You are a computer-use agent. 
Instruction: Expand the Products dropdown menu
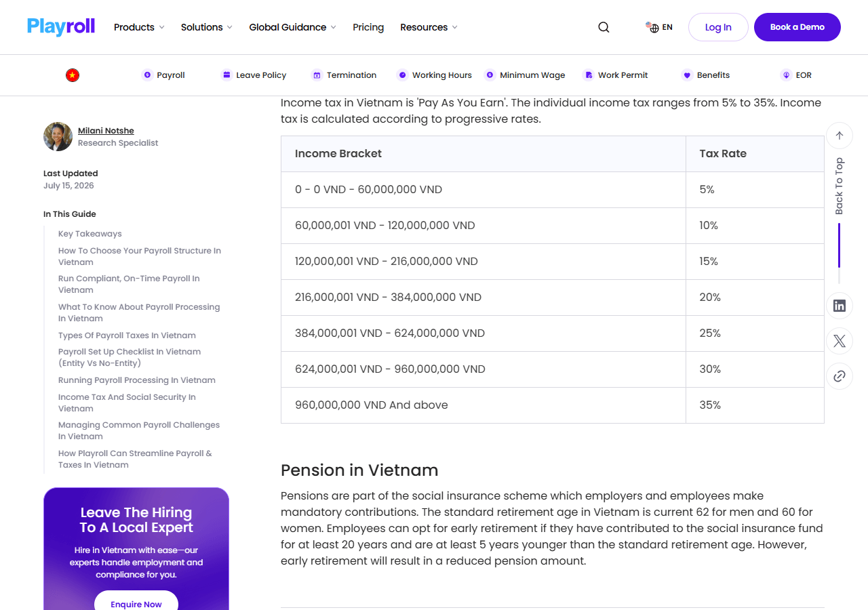pos(139,27)
